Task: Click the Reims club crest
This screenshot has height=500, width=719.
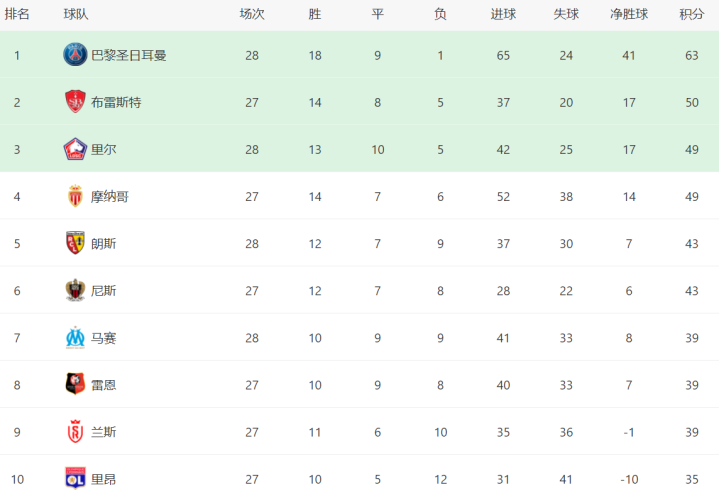Action: pos(75,432)
